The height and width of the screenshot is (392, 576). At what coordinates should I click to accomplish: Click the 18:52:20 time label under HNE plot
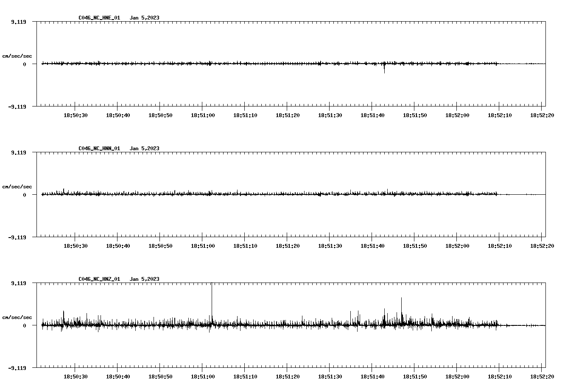click(542, 115)
